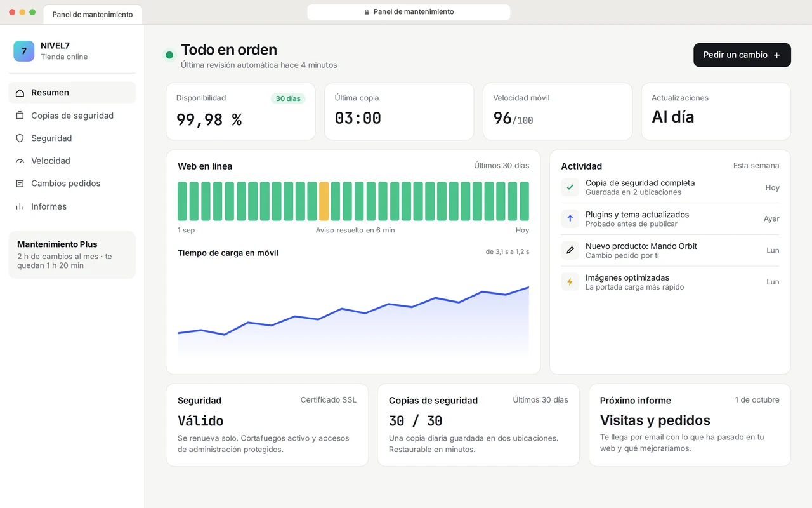Viewport: 812px width, 508px height.
Task: Click the Nuevo producto: Mando Orbit entry
Action: pyautogui.click(x=670, y=250)
